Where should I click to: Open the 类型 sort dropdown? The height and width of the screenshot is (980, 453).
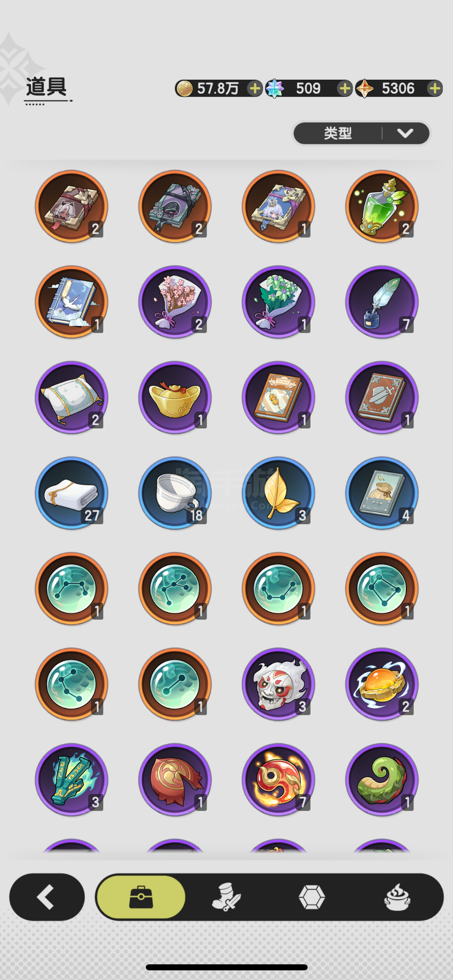tap(361, 133)
